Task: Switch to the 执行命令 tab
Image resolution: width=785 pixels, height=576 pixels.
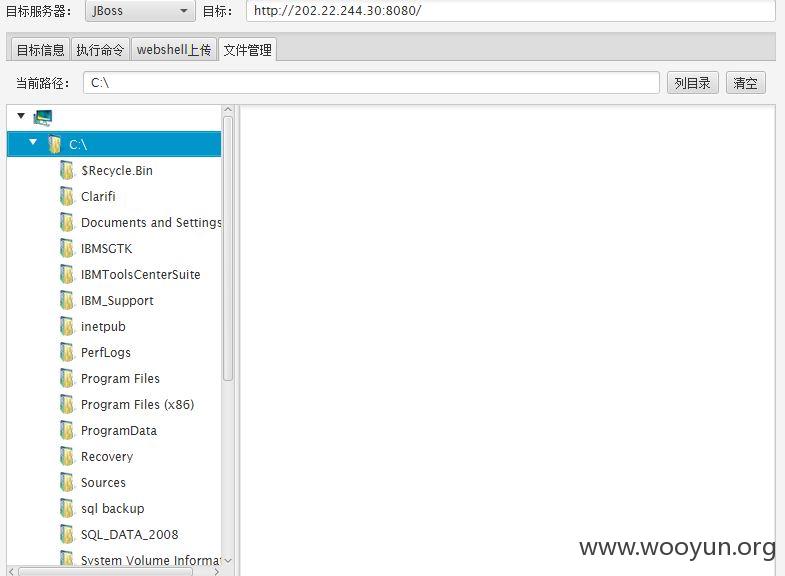Action: 100,50
